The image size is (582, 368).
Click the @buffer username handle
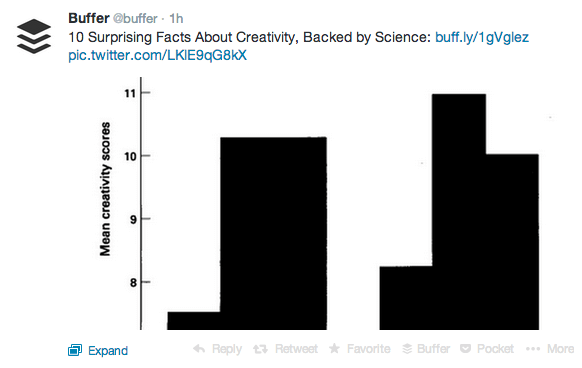[135, 19]
